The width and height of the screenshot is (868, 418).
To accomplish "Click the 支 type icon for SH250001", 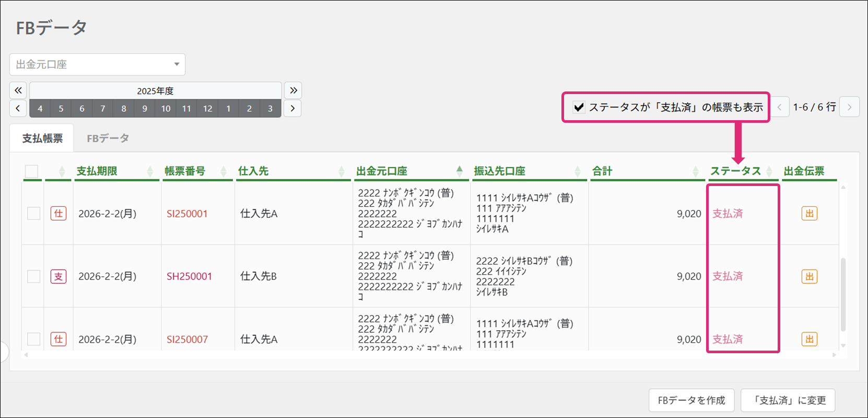I will coord(58,276).
